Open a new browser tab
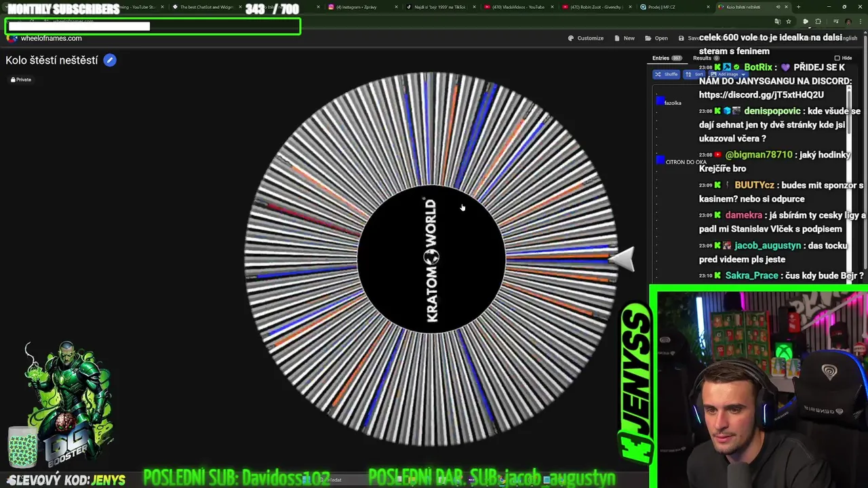868x488 pixels. (x=798, y=7)
